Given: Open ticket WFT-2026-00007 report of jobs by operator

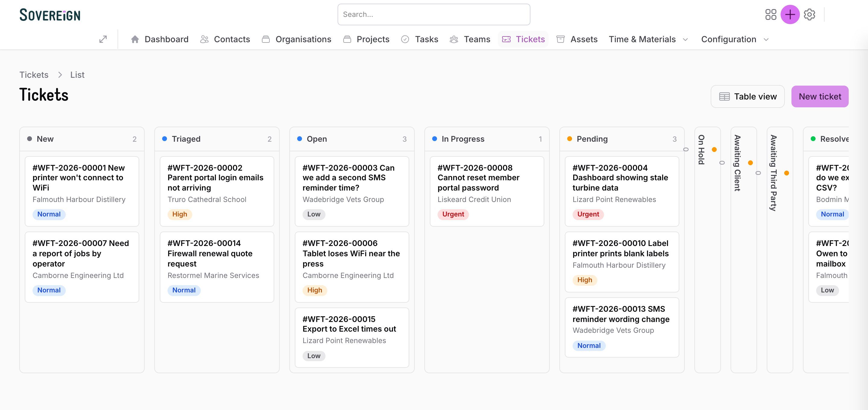Looking at the screenshot, I should click(x=82, y=267).
